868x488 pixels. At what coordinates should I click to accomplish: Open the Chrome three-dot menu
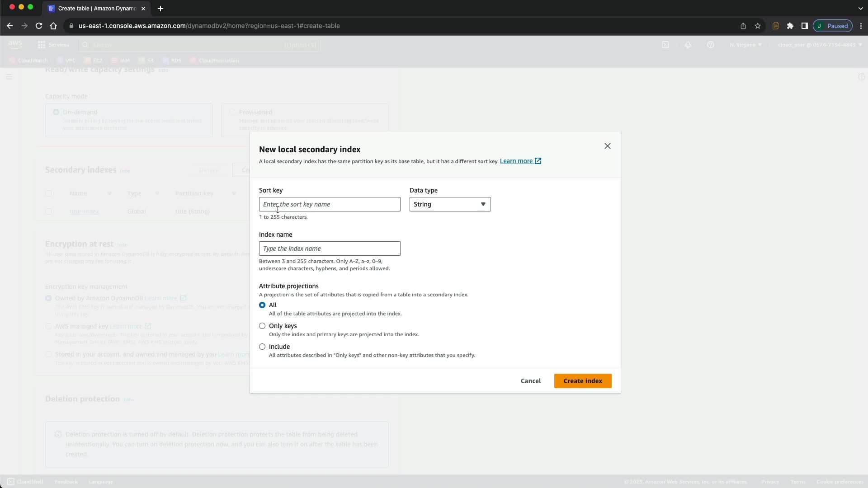861,26
